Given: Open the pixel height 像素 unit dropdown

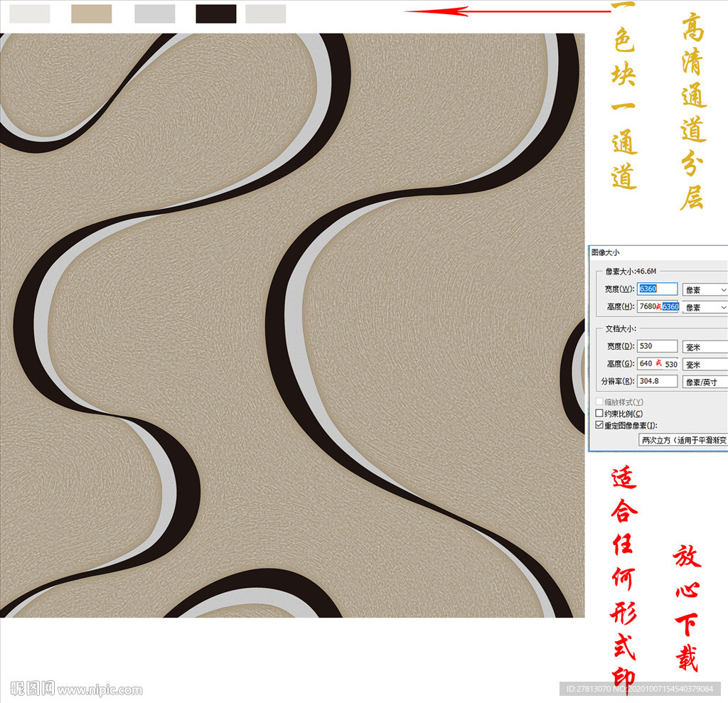Looking at the screenshot, I should [x=705, y=307].
